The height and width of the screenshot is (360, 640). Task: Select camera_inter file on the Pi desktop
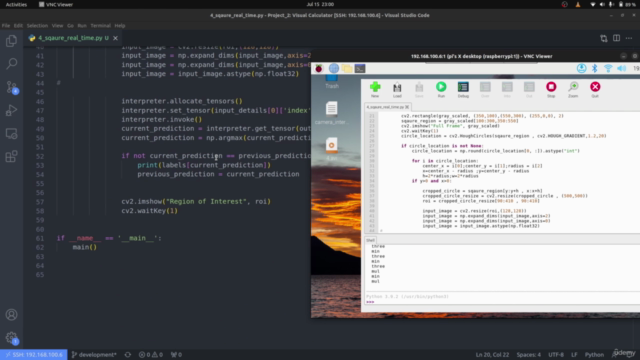(331, 113)
